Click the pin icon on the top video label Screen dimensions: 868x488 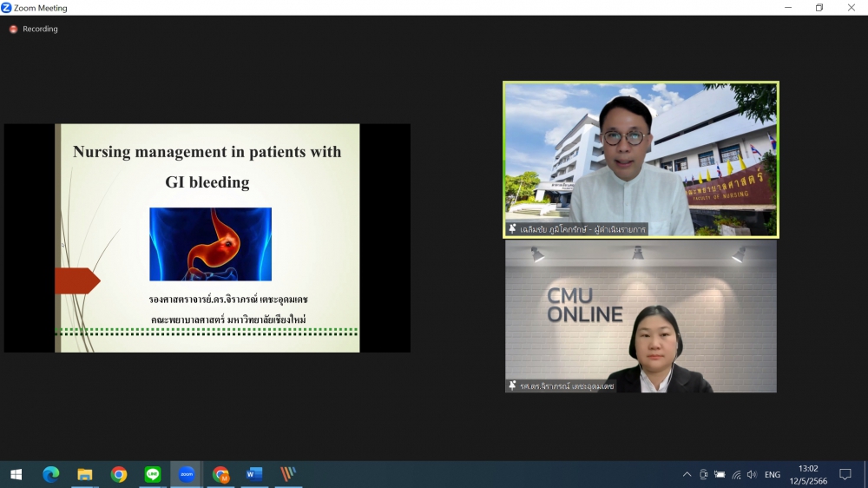[513, 229]
